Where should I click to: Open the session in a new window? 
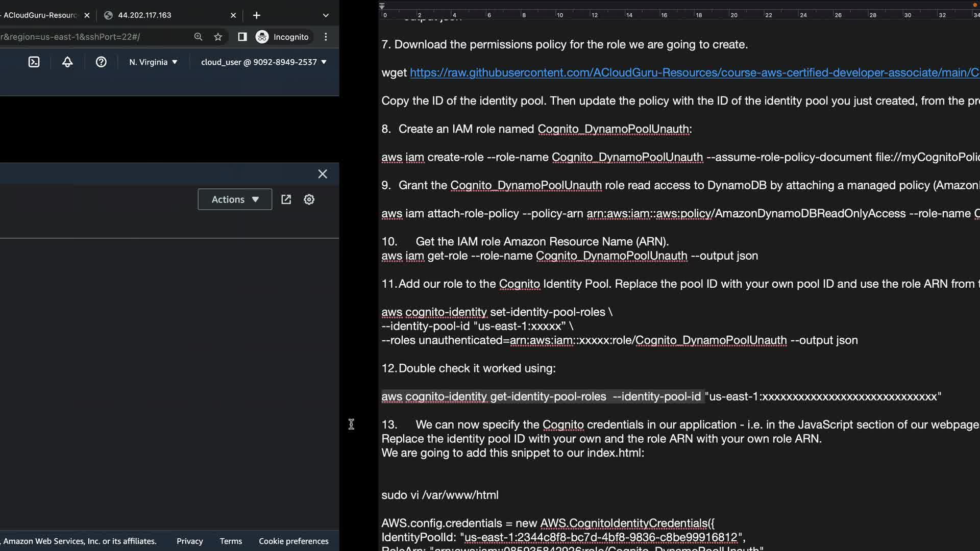tap(286, 199)
